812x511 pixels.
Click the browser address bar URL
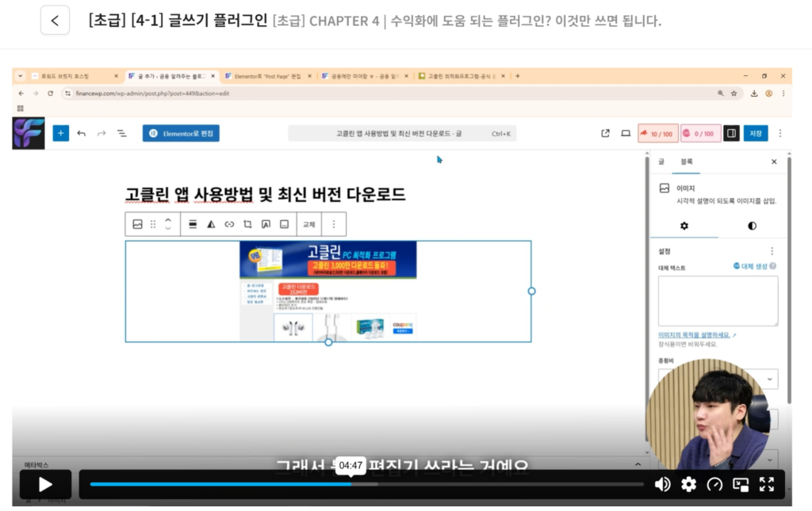[152, 93]
